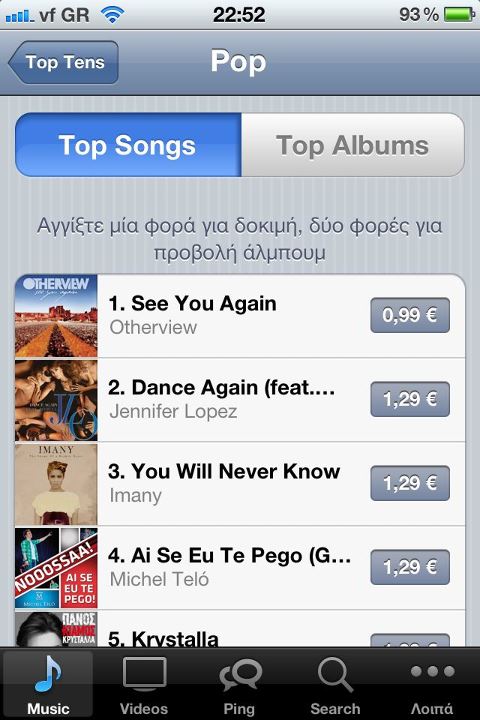Select song 5 Krystalla row
Image resolution: width=480 pixels, height=720 pixels.
tap(240, 629)
